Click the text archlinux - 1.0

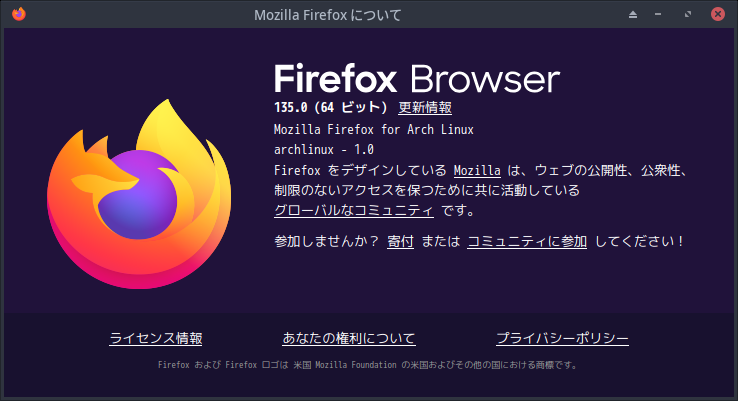pos(324,150)
